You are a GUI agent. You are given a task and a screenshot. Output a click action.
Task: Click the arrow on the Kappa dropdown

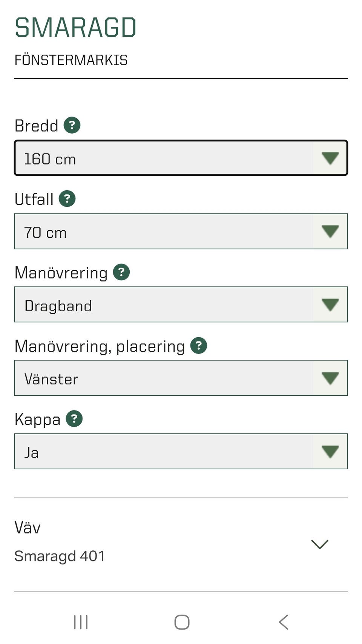(330, 451)
